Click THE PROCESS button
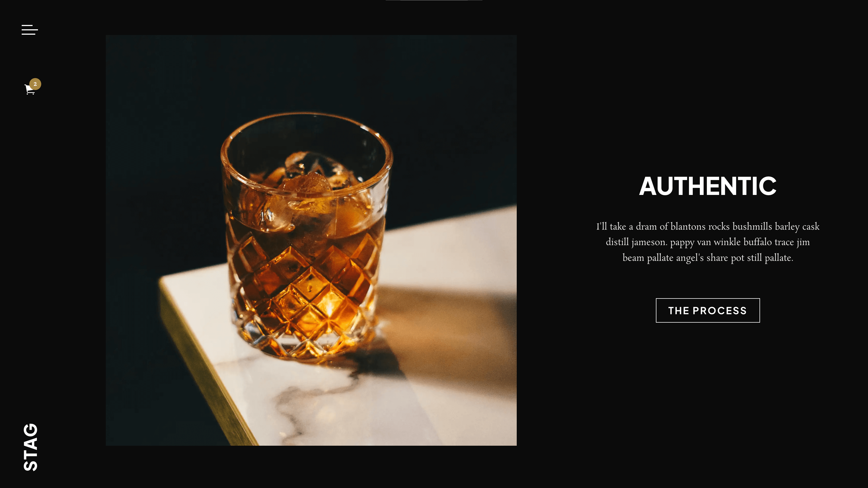 (708, 310)
